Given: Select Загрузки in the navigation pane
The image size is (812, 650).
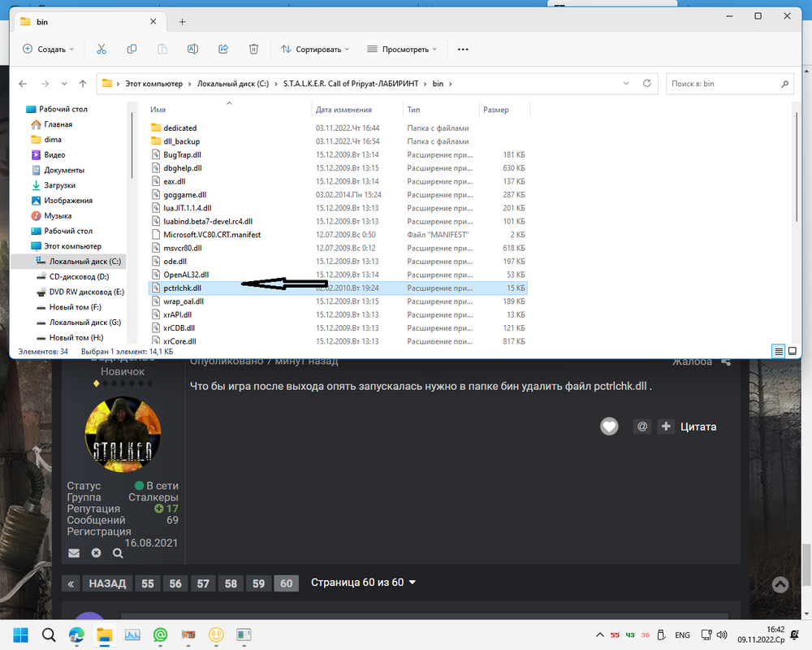Looking at the screenshot, I should [x=59, y=185].
